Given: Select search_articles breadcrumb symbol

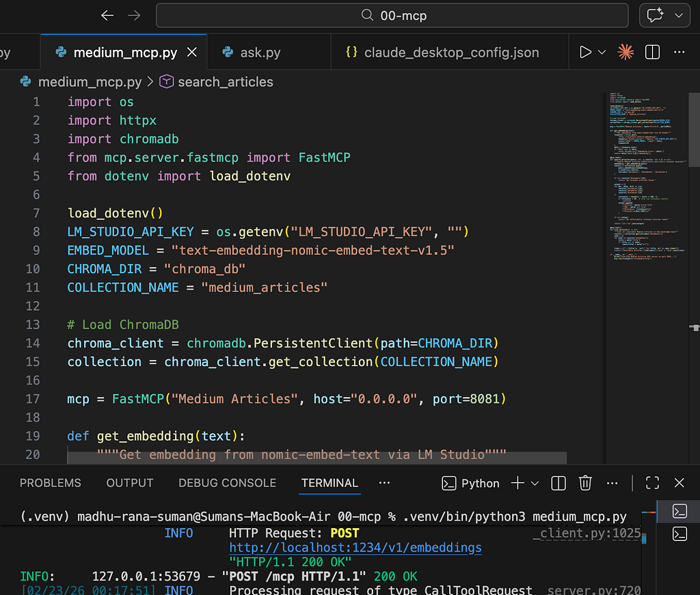Looking at the screenshot, I should tap(226, 82).
